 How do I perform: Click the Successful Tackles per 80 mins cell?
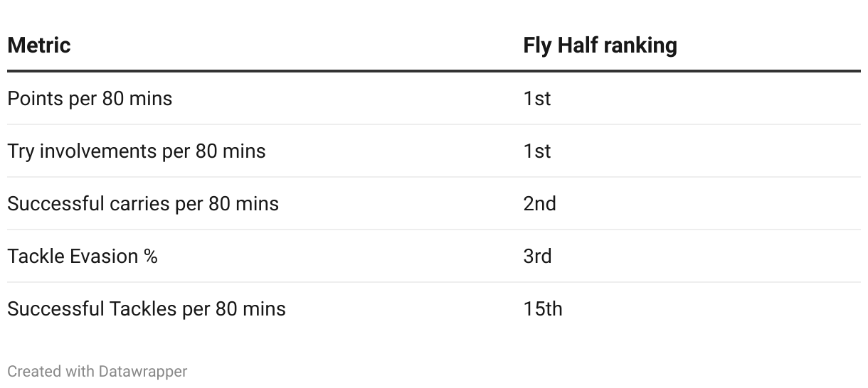pos(146,308)
